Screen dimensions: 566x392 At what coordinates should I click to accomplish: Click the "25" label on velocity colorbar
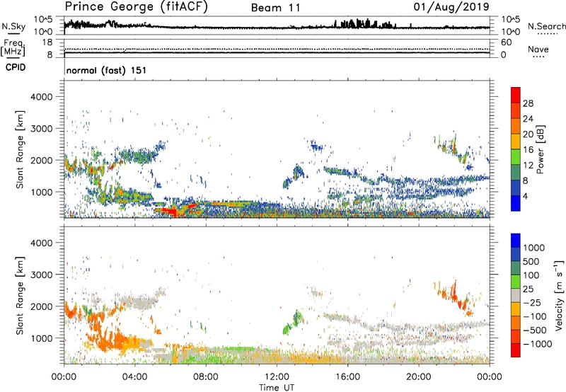(x=528, y=289)
